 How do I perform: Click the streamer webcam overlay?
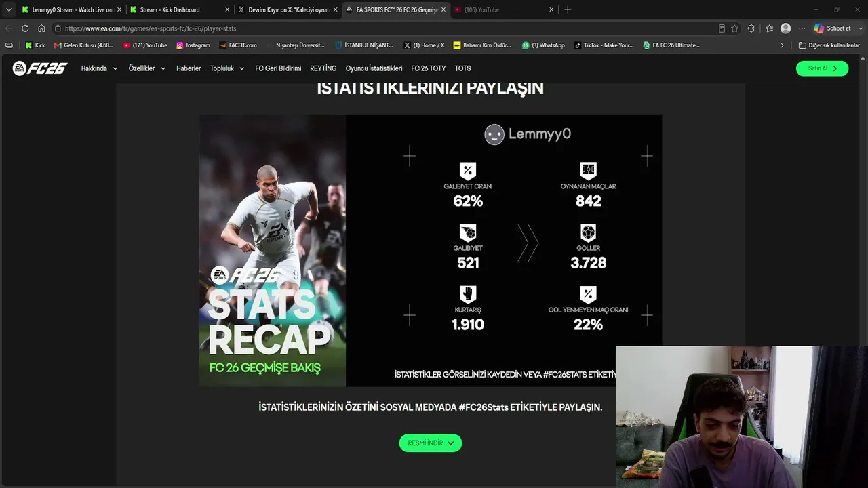coord(742,417)
